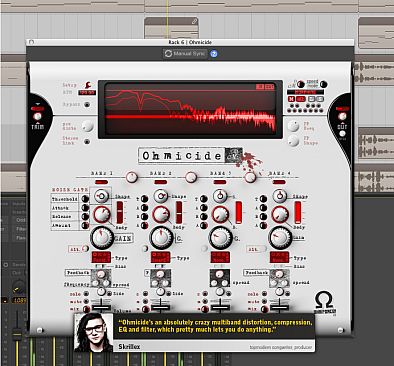Click the spectrum analyzer display
The image size is (394, 366).
(190, 109)
